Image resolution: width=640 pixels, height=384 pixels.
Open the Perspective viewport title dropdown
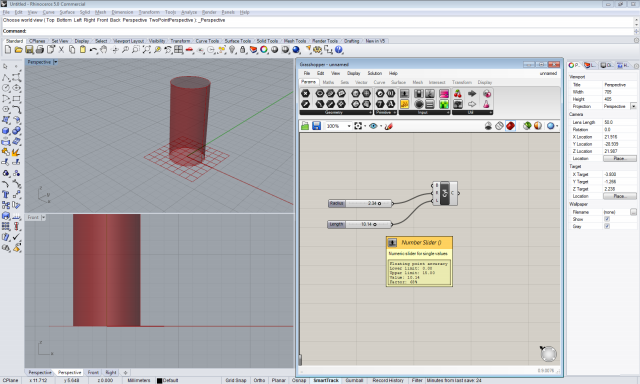56,62
